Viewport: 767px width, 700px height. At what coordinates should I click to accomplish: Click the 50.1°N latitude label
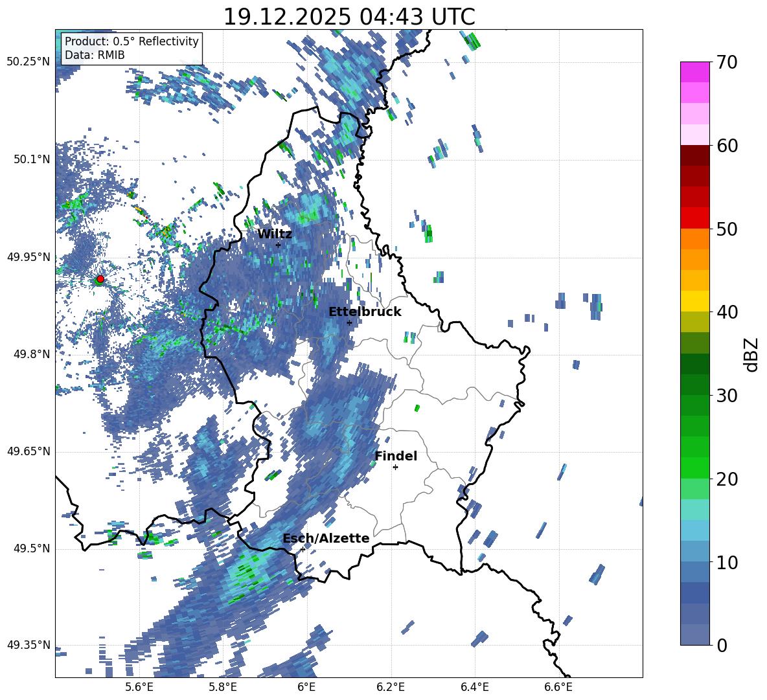pyautogui.click(x=32, y=159)
